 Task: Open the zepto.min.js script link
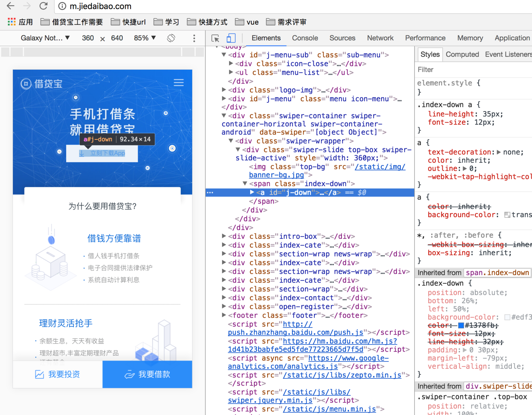pos(342,375)
